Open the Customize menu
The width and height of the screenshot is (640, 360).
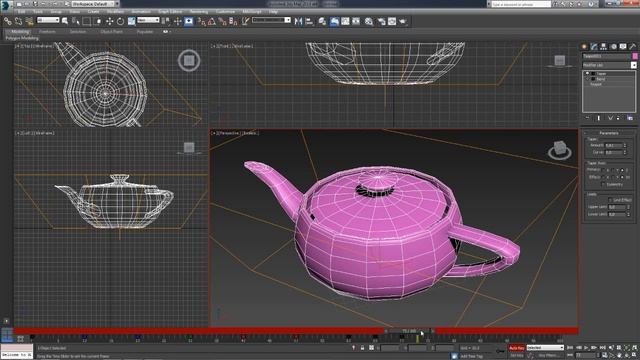(225, 12)
